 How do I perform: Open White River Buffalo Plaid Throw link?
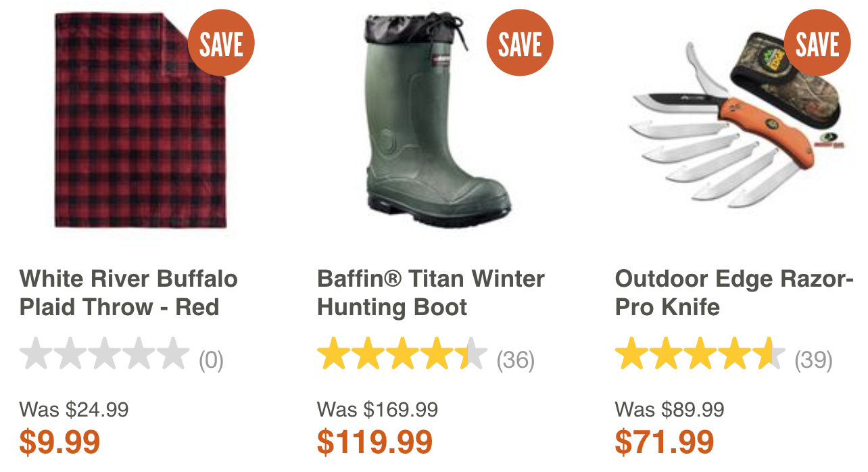[129, 293]
